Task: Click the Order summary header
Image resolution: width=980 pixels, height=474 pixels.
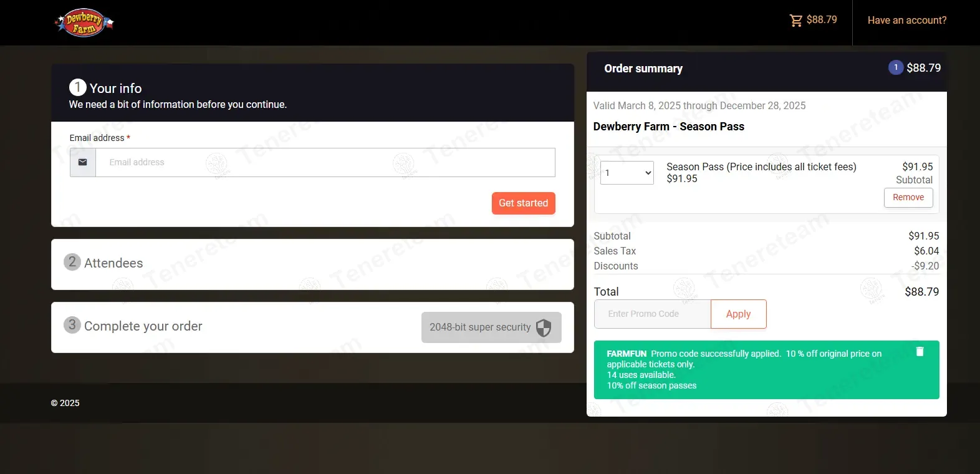Action: click(x=643, y=69)
